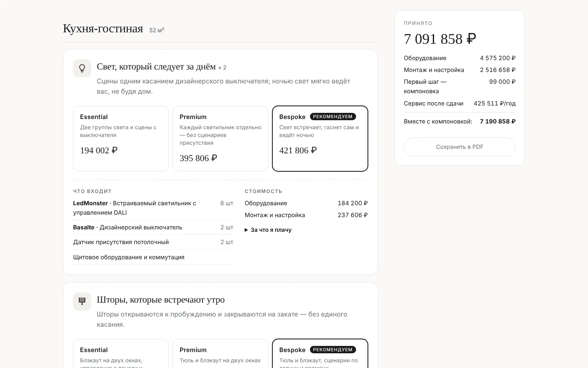This screenshot has width=588, height=368.
Task: Click the Basalte дизайнерский выключатель row
Action: tap(153, 227)
